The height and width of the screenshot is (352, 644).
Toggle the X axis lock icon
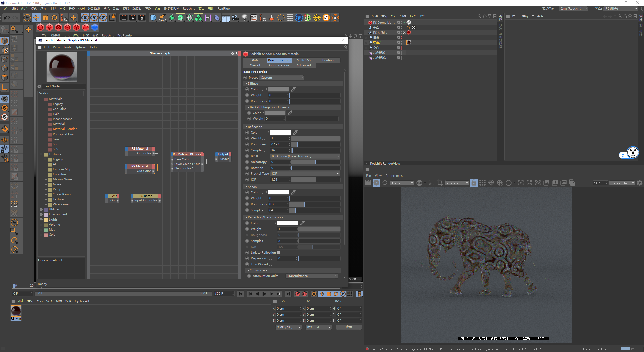tap(85, 18)
